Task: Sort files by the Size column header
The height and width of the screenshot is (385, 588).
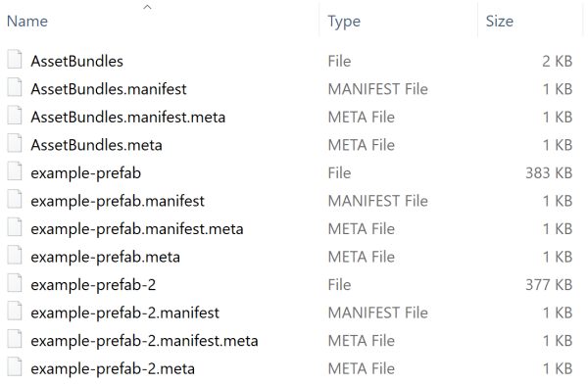Action: click(500, 22)
